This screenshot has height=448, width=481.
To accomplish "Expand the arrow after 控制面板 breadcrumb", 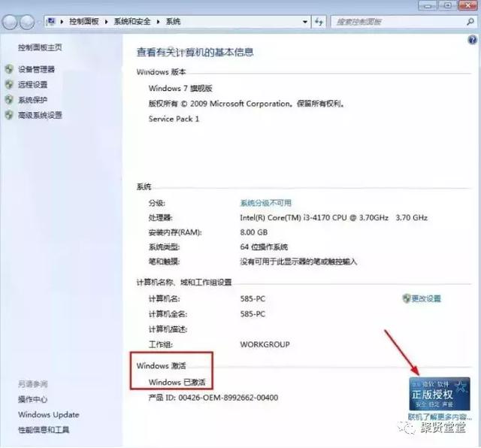I will coord(107,22).
